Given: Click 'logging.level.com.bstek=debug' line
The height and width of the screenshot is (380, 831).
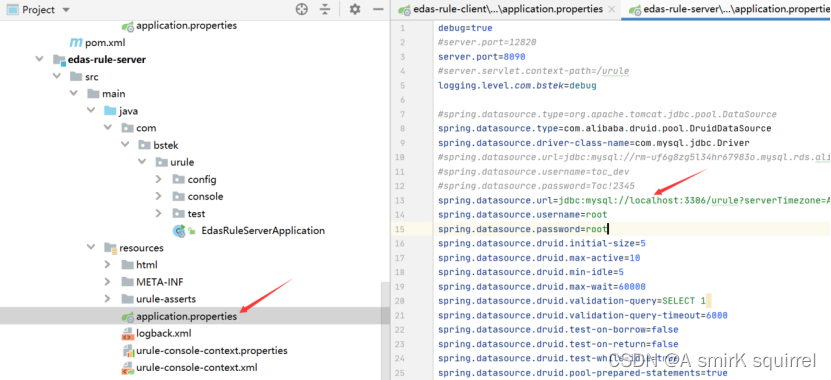Looking at the screenshot, I should click(x=517, y=85).
